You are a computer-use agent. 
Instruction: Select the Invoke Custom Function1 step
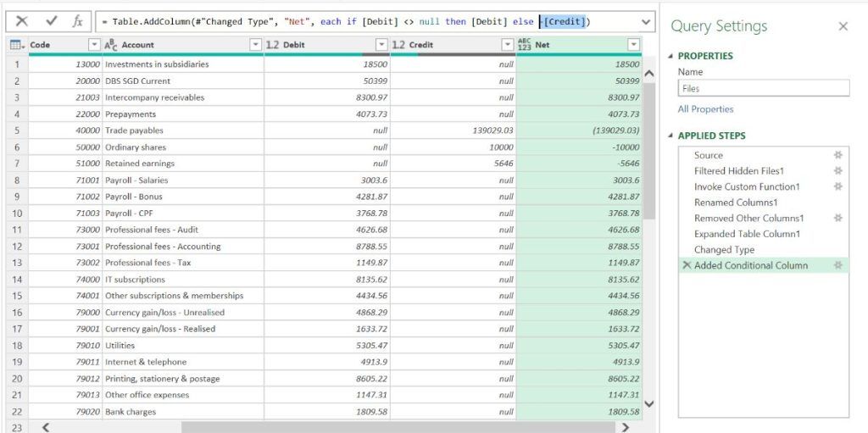pos(764,186)
